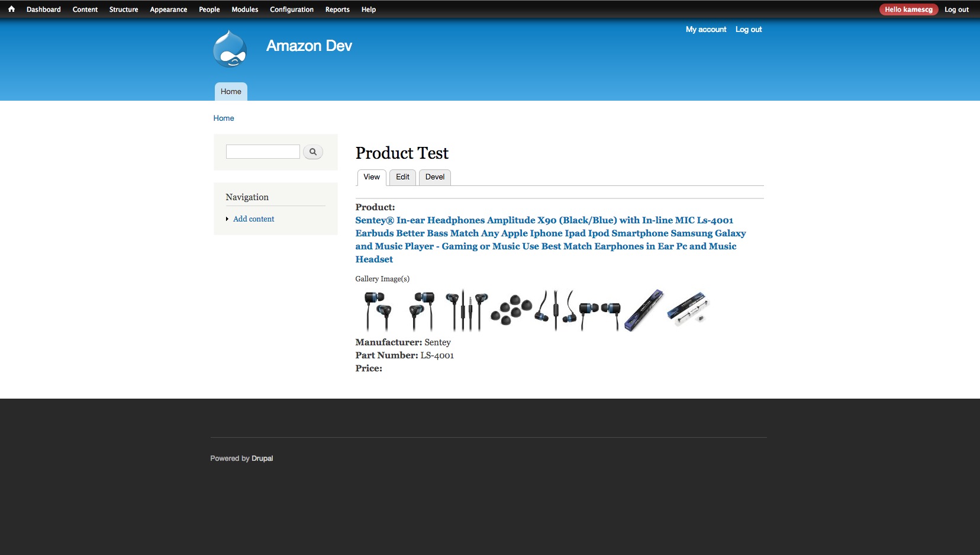This screenshot has height=555, width=980.
Task: Click the Navigation block heading
Action: click(247, 197)
